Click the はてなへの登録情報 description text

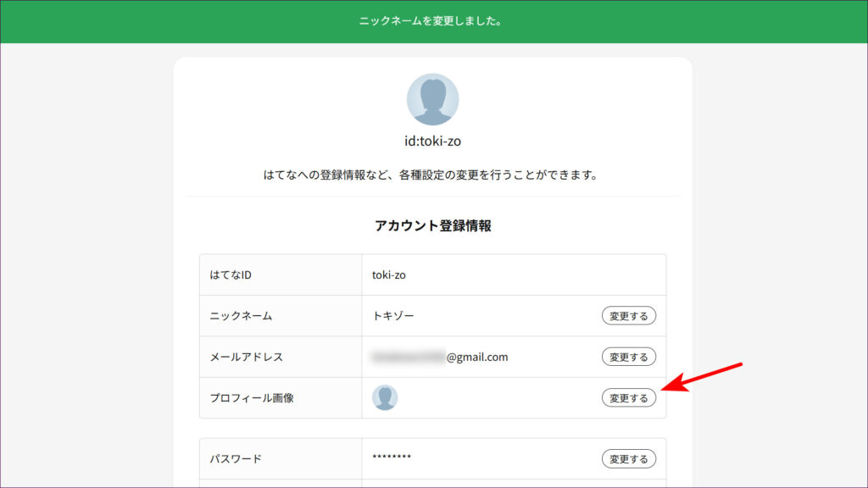click(432, 176)
